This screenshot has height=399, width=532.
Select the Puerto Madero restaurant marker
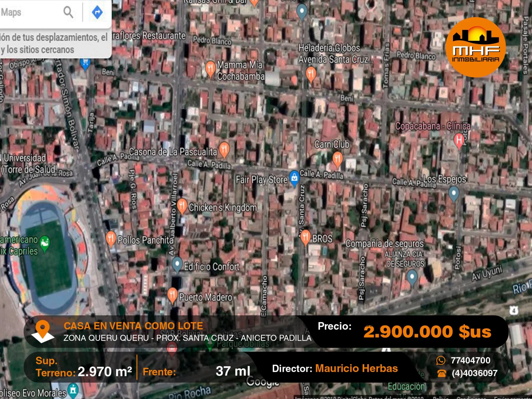pyautogui.click(x=172, y=295)
